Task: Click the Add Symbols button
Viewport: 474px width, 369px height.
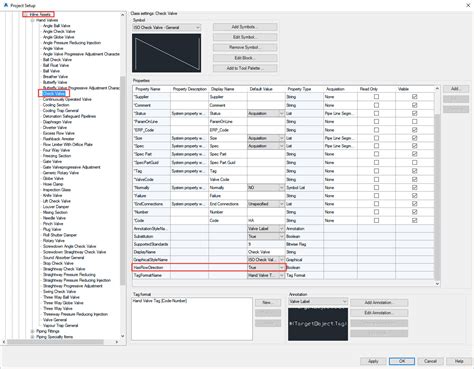Action: [x=245, y=27]
